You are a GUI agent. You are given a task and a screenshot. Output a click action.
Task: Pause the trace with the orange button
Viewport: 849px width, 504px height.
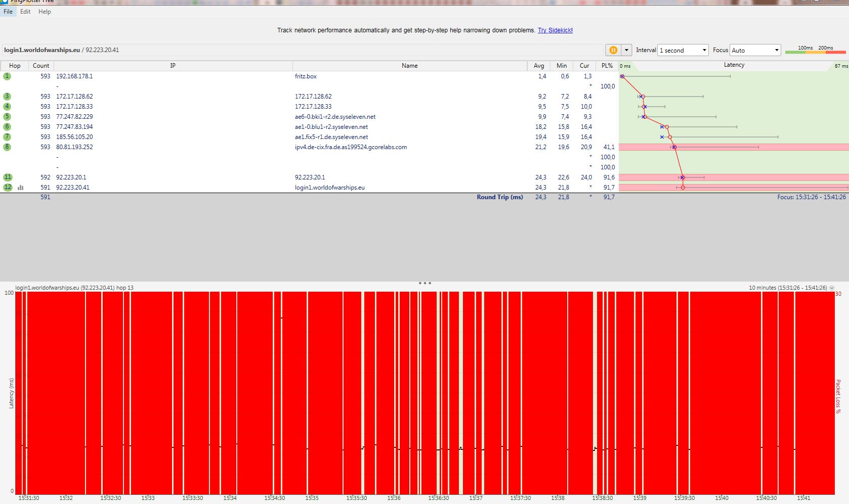[x=613, y=50]
